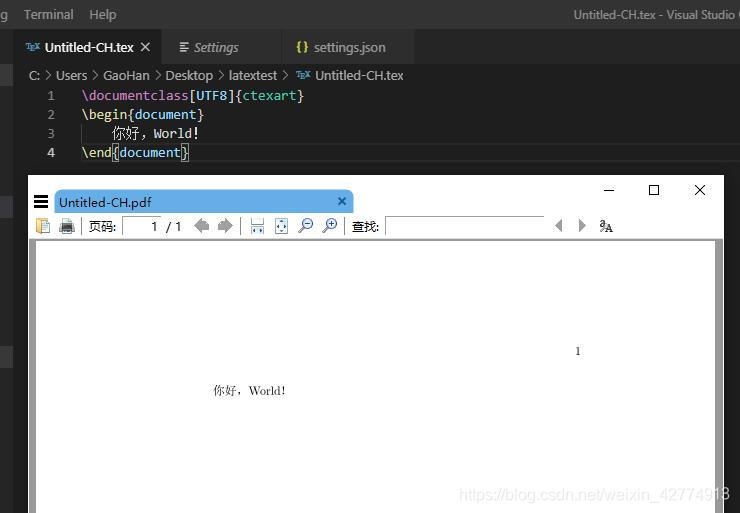Click the 你好, World! text in the PDF page

click(x=249, y=391)
